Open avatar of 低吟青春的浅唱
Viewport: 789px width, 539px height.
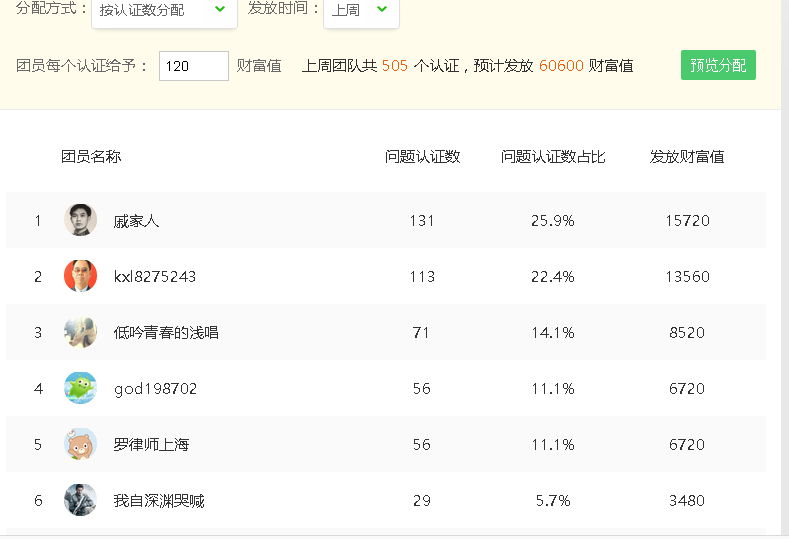coord(81,332)
